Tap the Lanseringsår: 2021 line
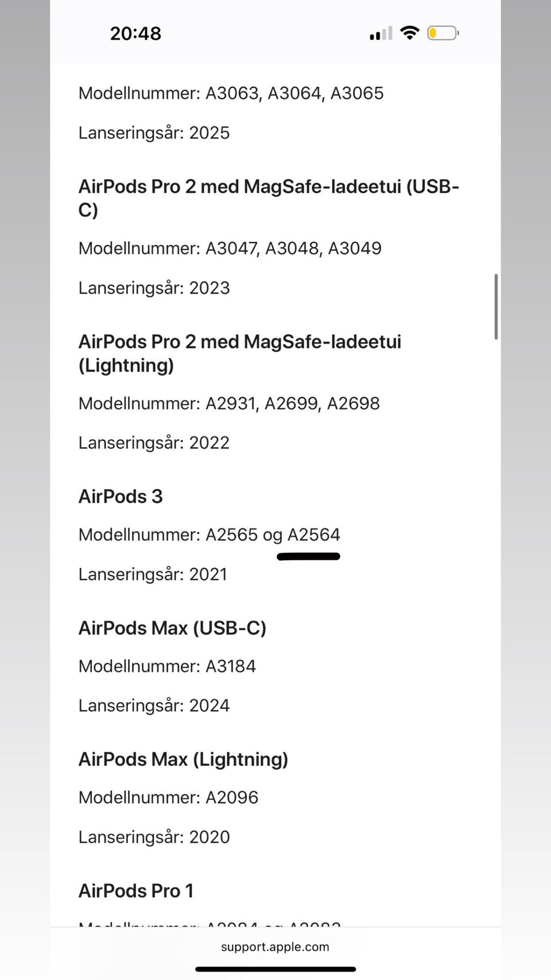Viewport: 551px width, 980px height. [x=153, y=574]
